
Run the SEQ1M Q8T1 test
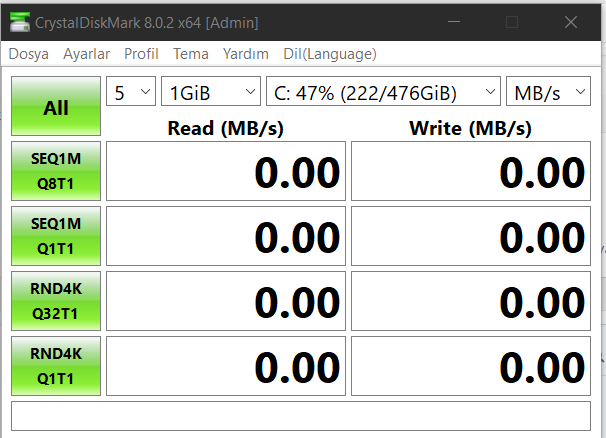tap(56, 171)
